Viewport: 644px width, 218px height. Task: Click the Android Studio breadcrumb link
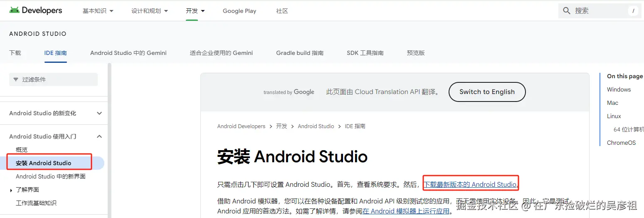[316, 126]
